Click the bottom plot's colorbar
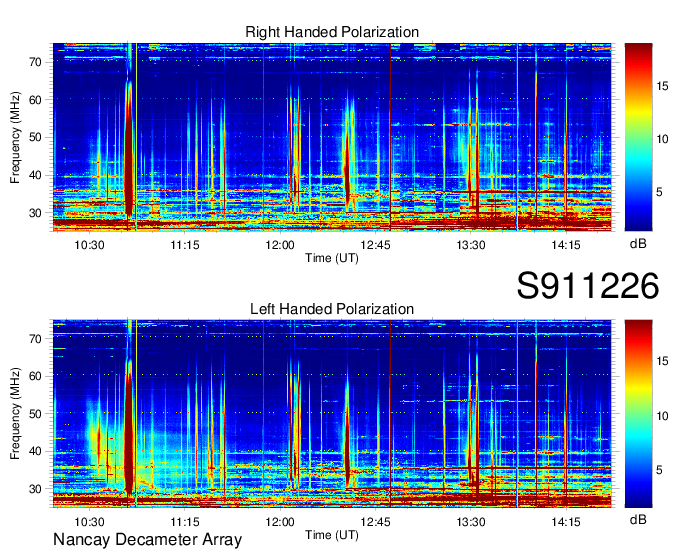The image size is (680, 552). (x=638, y=414)
